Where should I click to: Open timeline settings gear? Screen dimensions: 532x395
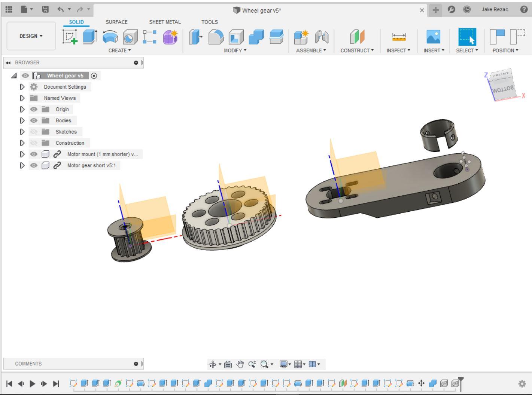[x=522, y=383]
